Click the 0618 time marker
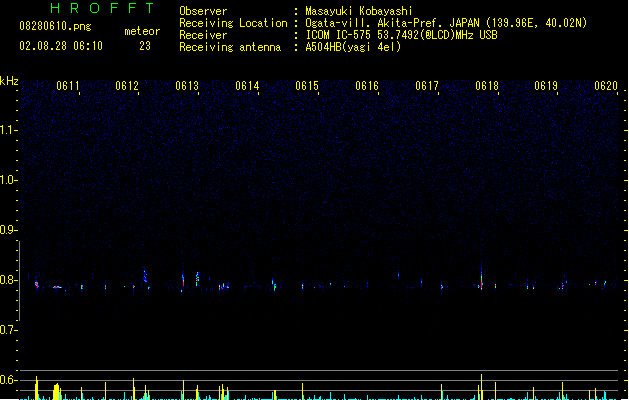Viewport: 629px width, 400px height. pyautogui.click(x=487, y=86)
